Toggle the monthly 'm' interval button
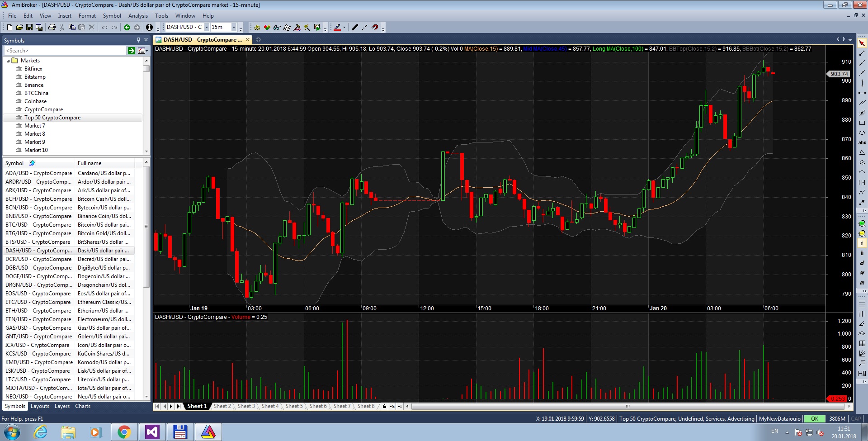Image resolution: width=868 pixels, height=441 pixels. coord(862,283)
